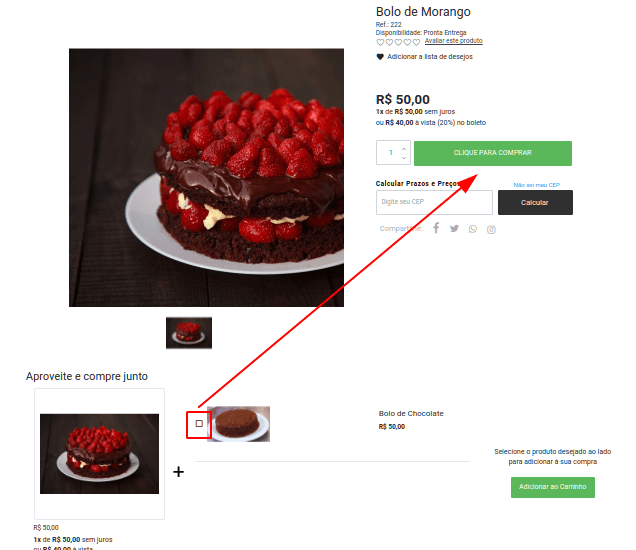Check the Bolo de Chocolate checkbox
The height and width of the screenshot is (550, 636).
pos(199,423)
